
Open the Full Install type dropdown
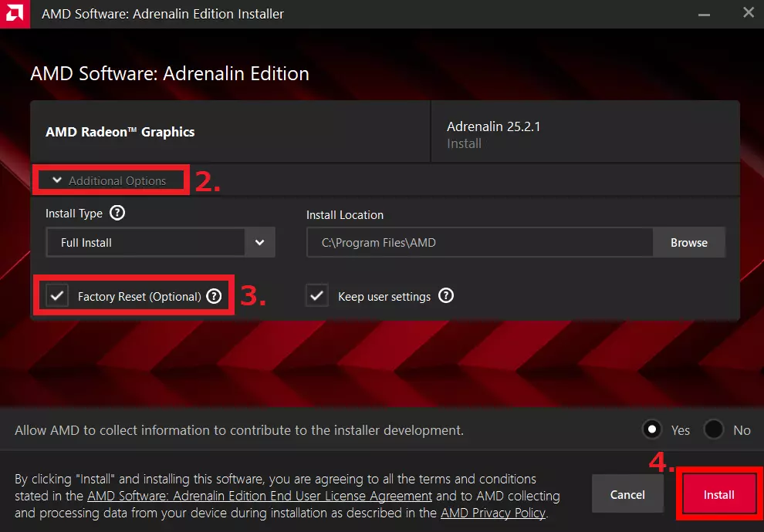[146, 242]
